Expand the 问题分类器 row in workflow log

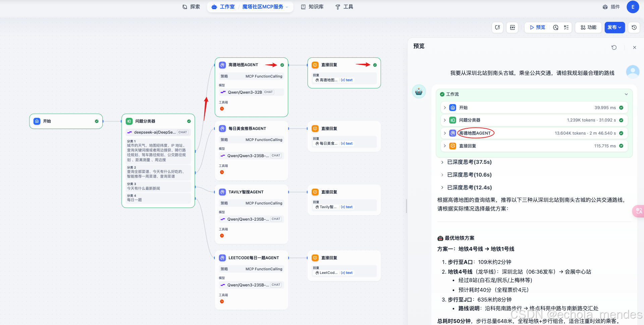coord(445,120)
